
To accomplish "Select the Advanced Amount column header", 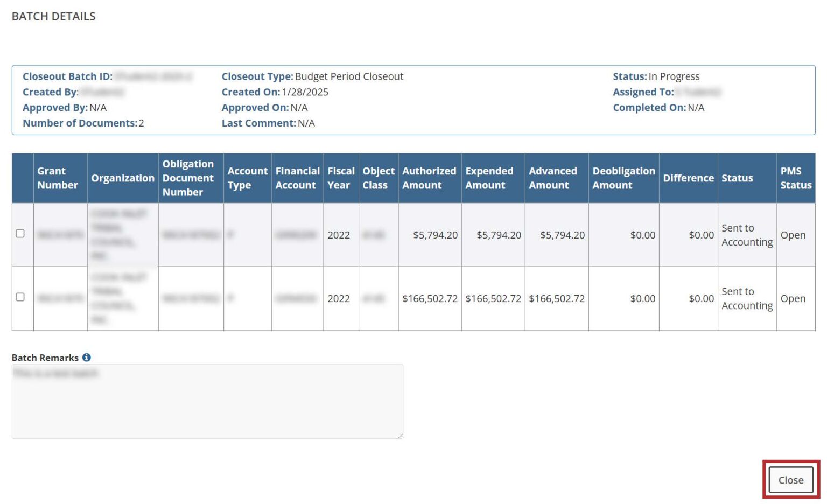I will 553,178.
